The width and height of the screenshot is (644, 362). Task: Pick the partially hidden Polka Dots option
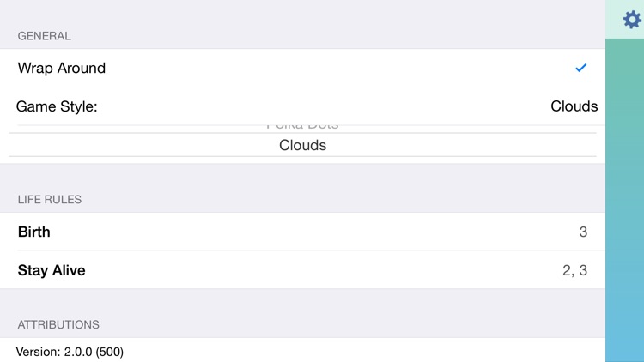click(x=303, y=126)
